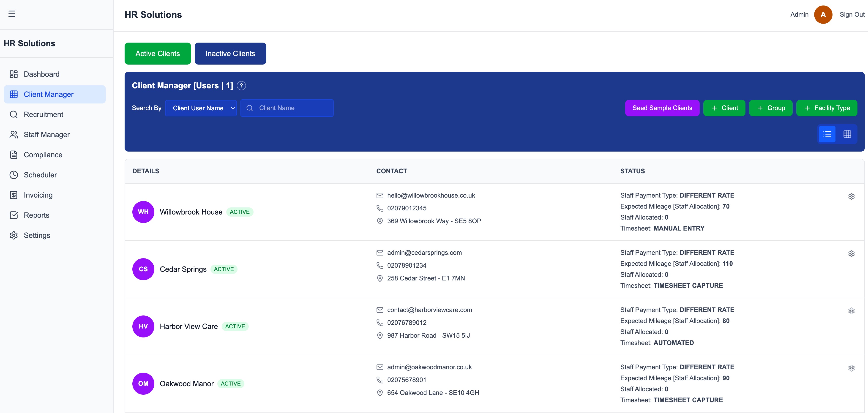Open settings gear for Willowbrook House
The height and width of the screenshot is (413, 868).
coord(851,196)
